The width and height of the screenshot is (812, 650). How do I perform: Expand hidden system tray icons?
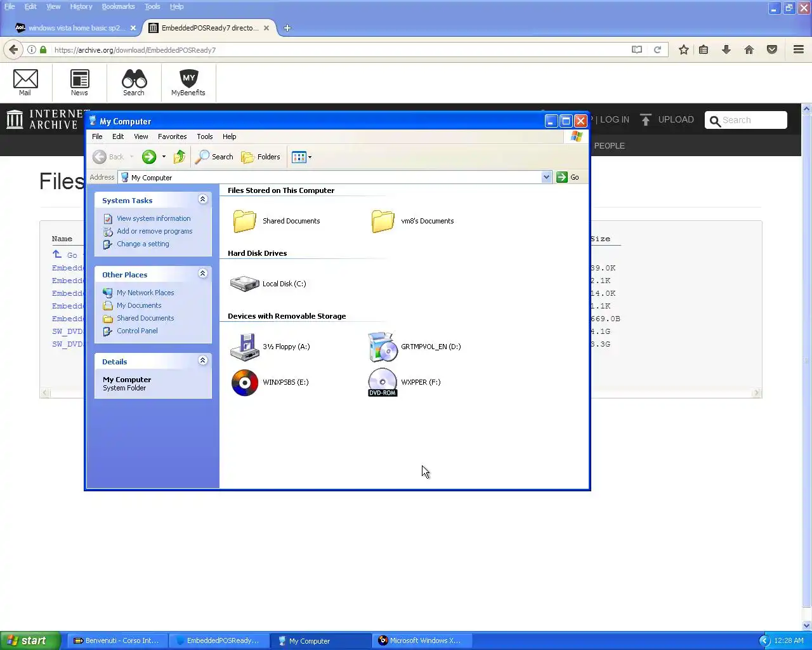[x=764, y=640]
